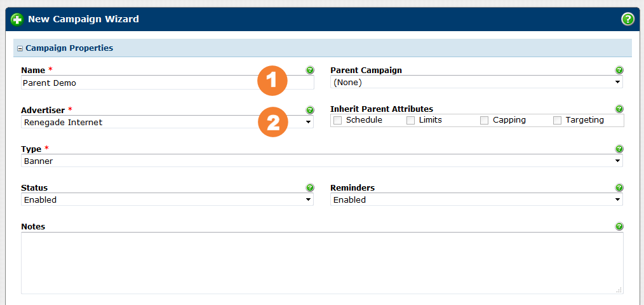
Task: Collapse the Campaign Properties section
Action: [20, 48]
